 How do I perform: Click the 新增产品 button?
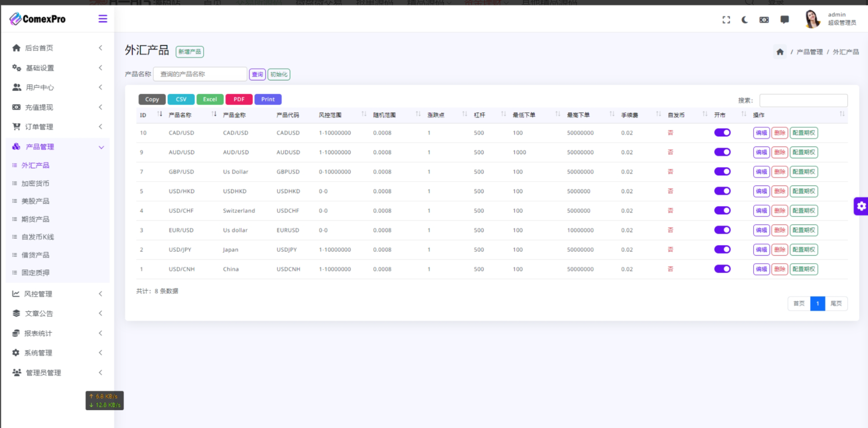(x=189, y=51)
